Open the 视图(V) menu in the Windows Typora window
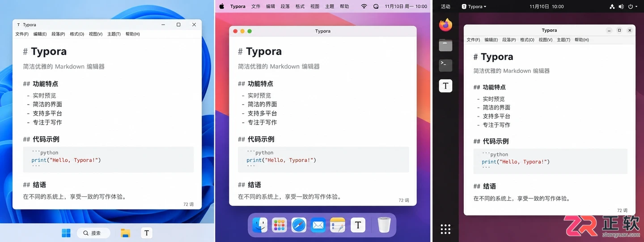The width and height of the screenshot is (644, 242). [x=96, y=34]
